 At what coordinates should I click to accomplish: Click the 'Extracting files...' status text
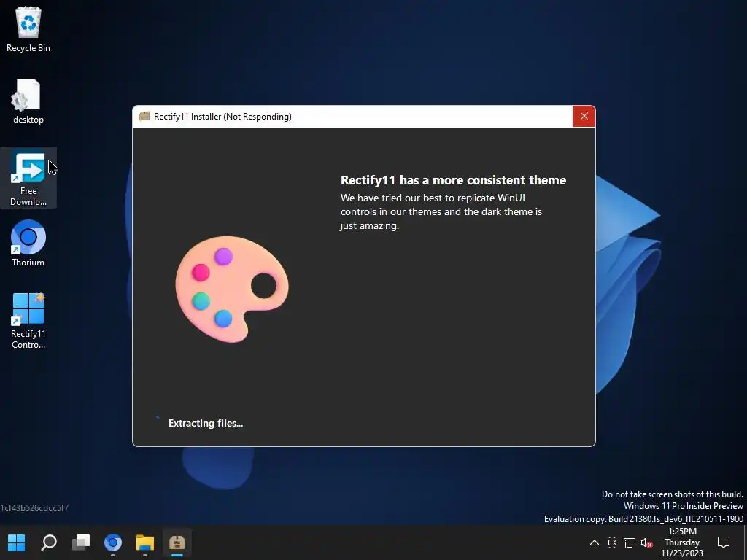coord(205,423)
